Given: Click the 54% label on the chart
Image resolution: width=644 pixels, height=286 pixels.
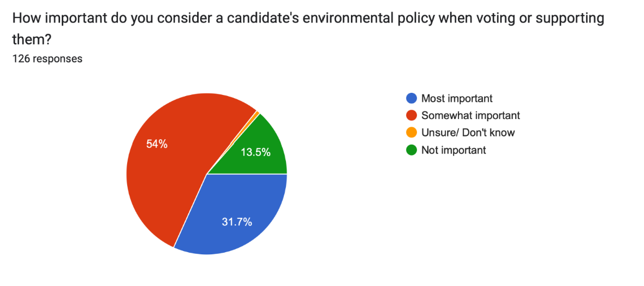Looking at the screenshot, I should [157, 144].
